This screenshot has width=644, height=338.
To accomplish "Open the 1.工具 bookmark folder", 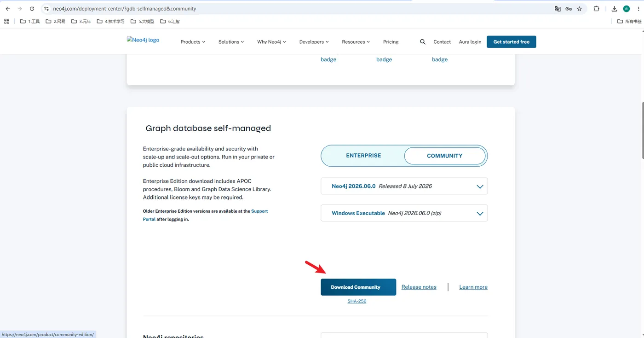I will point(30,21).
